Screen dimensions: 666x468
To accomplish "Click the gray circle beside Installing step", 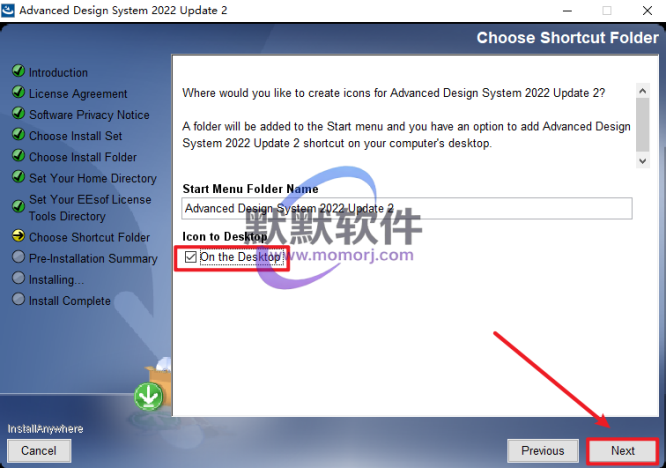I will (x=18, y=278).
